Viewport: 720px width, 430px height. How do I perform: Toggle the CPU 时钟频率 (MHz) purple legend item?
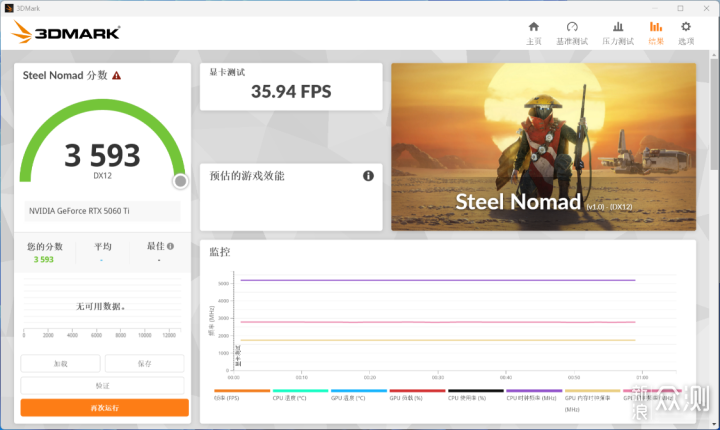[x=534, y=395]
